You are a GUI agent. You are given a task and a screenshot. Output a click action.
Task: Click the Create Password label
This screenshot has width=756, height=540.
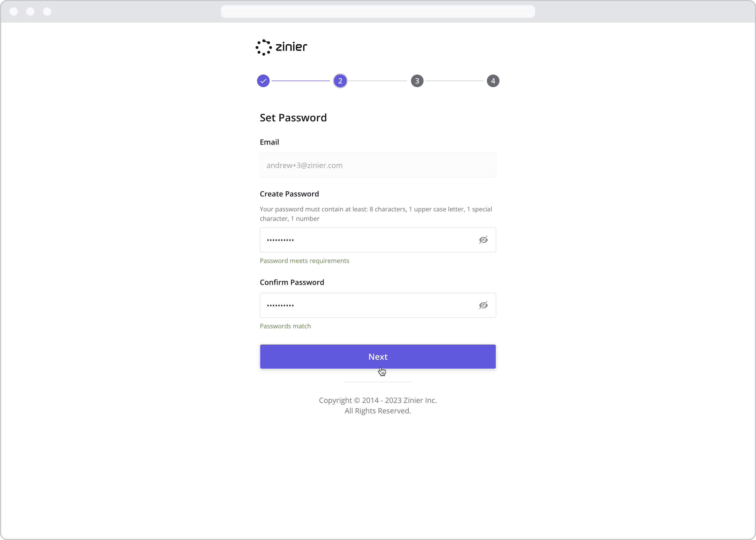(x=289, y=194)
